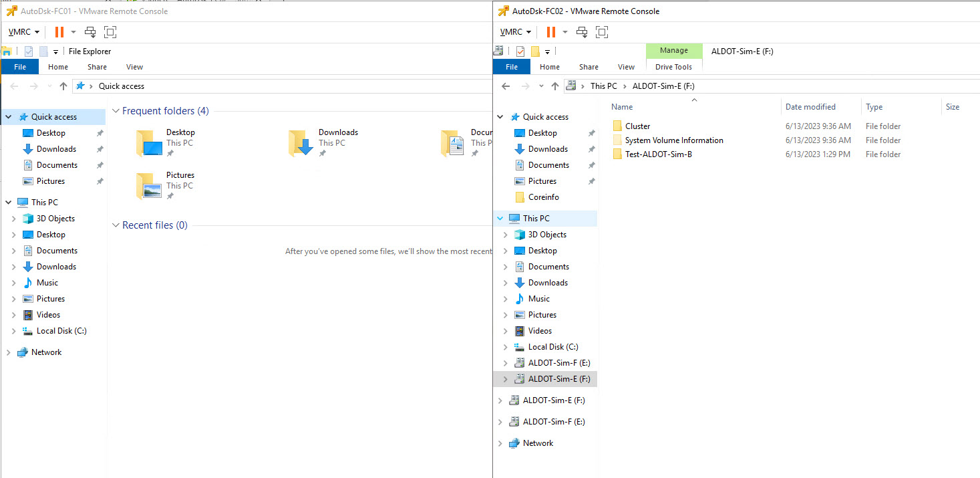
Task: Click Properties checkmark icon in FC02 title toolbar
Action: tap(520, 51)
